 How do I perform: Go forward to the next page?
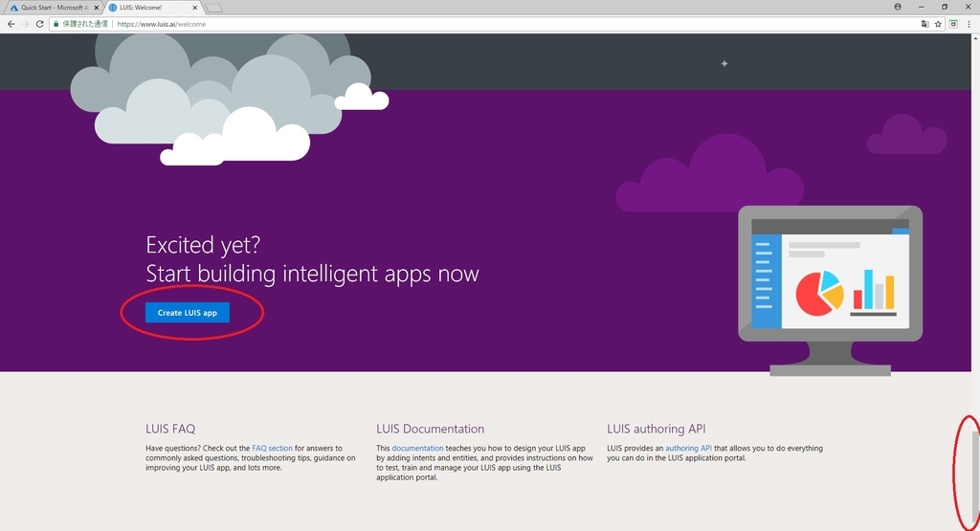click(x=25, y=24)
